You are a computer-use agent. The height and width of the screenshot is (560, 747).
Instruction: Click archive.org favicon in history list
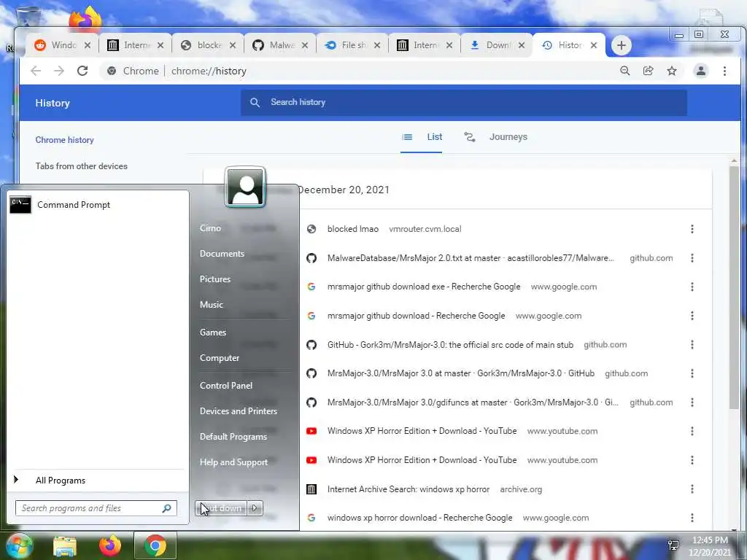(311, 489)
